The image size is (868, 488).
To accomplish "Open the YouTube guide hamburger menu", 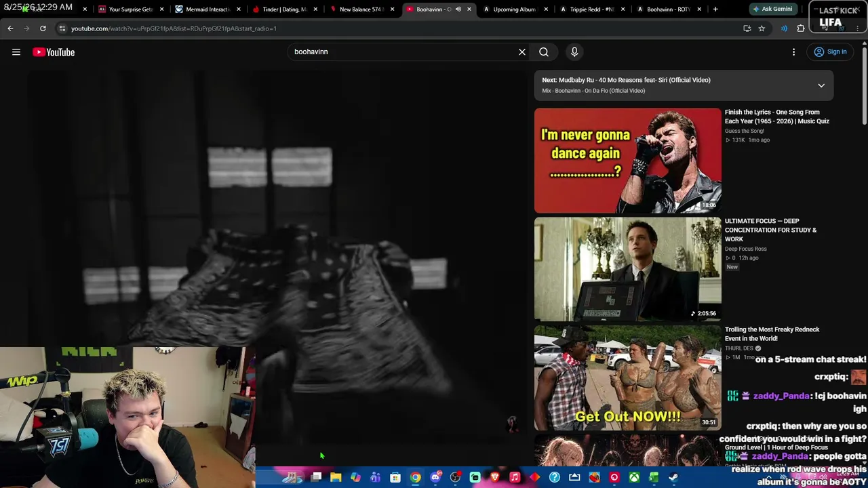I will click(16, 52).
